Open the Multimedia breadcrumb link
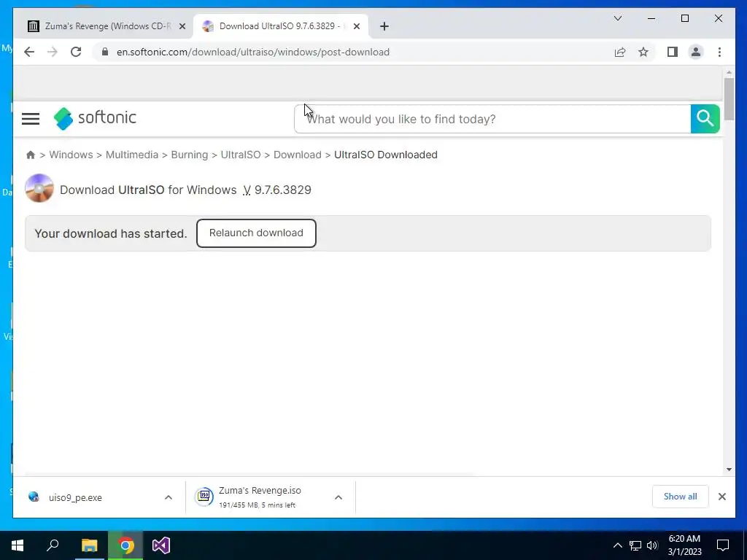This screenshot has width=747, height=560. (x=131, y=155)
